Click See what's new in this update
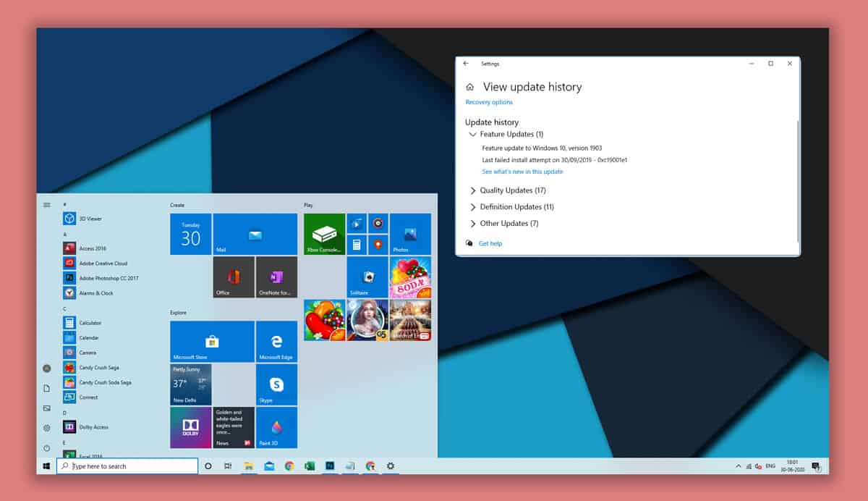The width and height of the screenshot is (868, 501). (522, 172)
